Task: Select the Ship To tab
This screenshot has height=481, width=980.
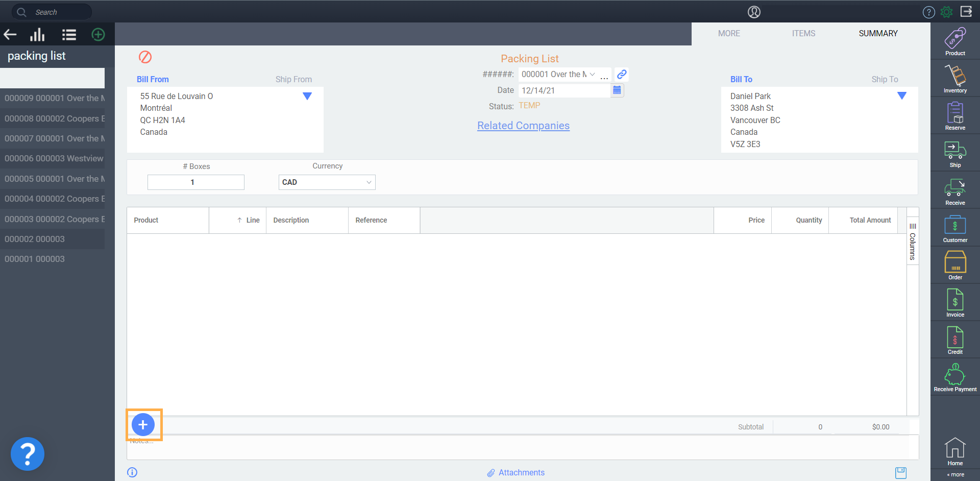Action: coord(885,79)
